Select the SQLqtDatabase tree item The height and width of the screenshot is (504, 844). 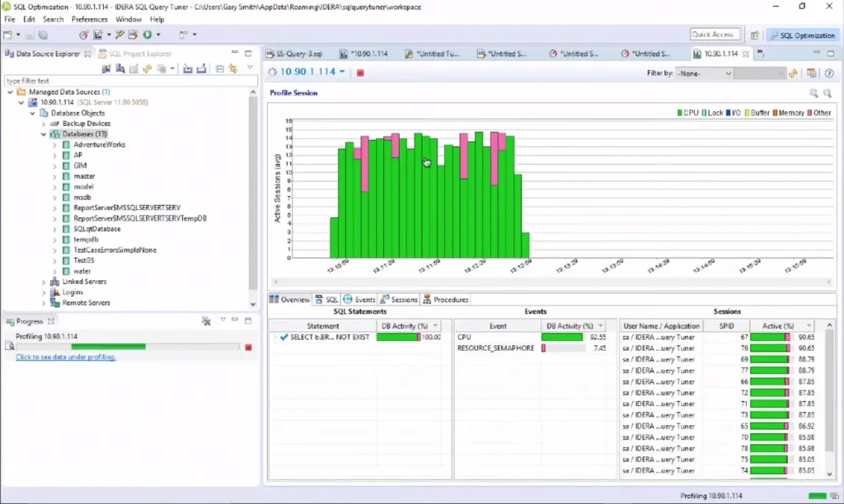pyautogui.click(x=97, y=229)
